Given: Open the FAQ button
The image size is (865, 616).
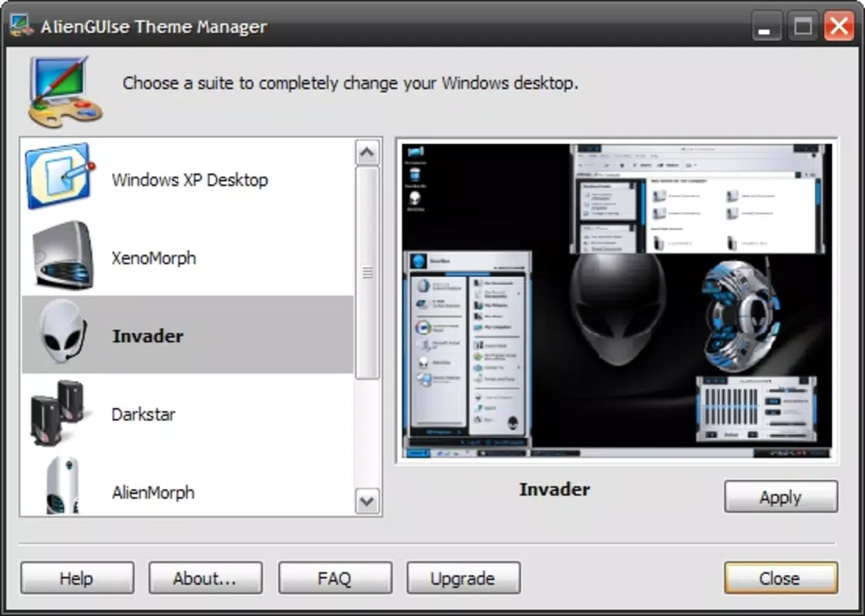Looking at the screenshot, I should (x=335, y=578).
